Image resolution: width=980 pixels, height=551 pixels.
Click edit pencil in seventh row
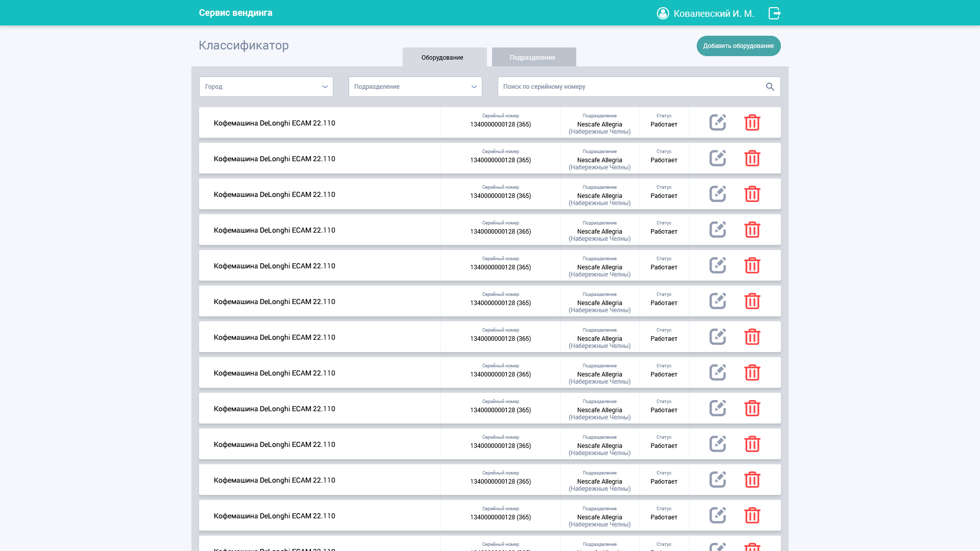click(x=717, y=337)
